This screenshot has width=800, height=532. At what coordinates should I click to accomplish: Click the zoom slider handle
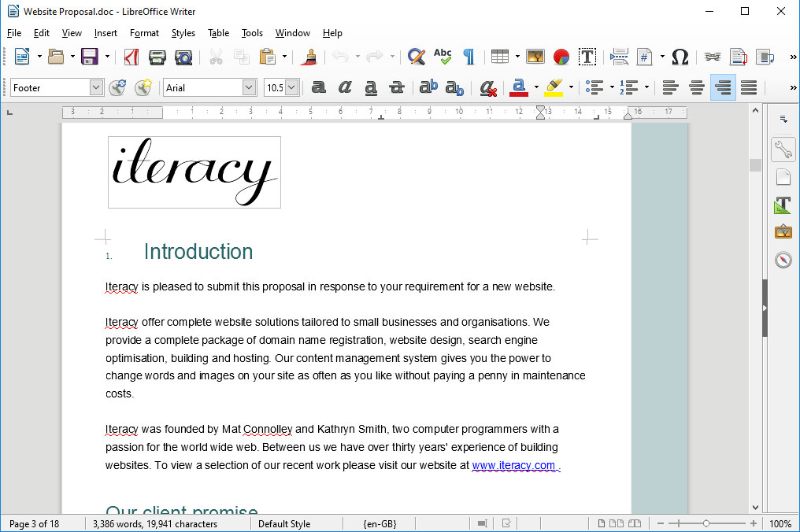tap(706, 523)
